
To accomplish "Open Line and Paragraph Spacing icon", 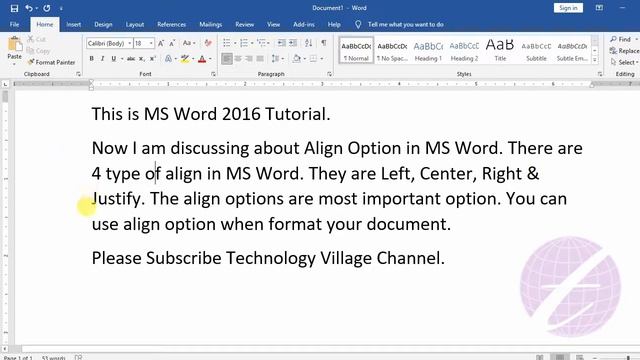I will click(x=276, y=59).
